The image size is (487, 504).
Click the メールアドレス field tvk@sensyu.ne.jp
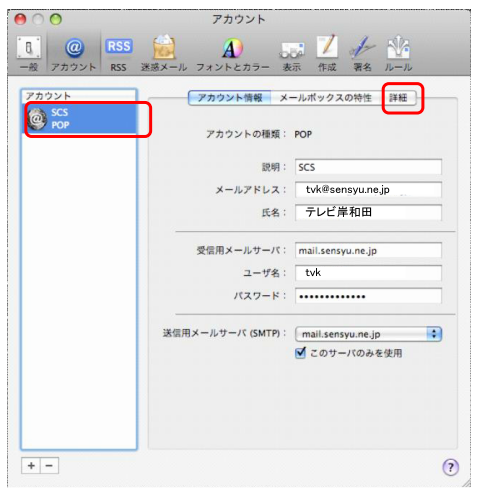click(368, 190)
